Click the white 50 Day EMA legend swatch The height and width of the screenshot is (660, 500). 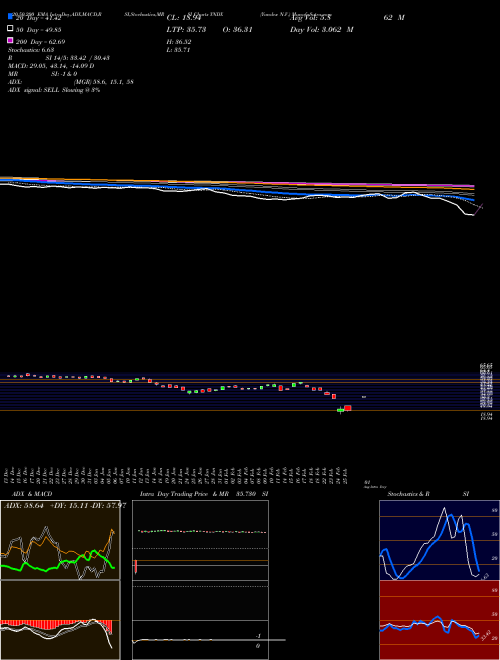(10, 29)
